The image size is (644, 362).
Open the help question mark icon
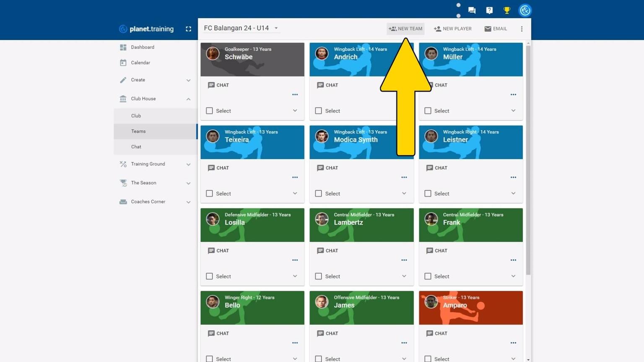(x=489, y=10)
